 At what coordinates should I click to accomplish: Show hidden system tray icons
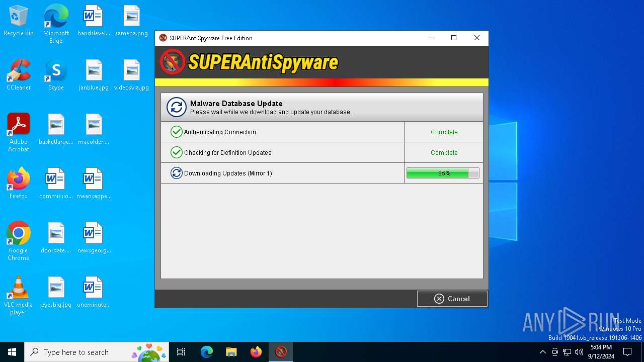(542, 352)
